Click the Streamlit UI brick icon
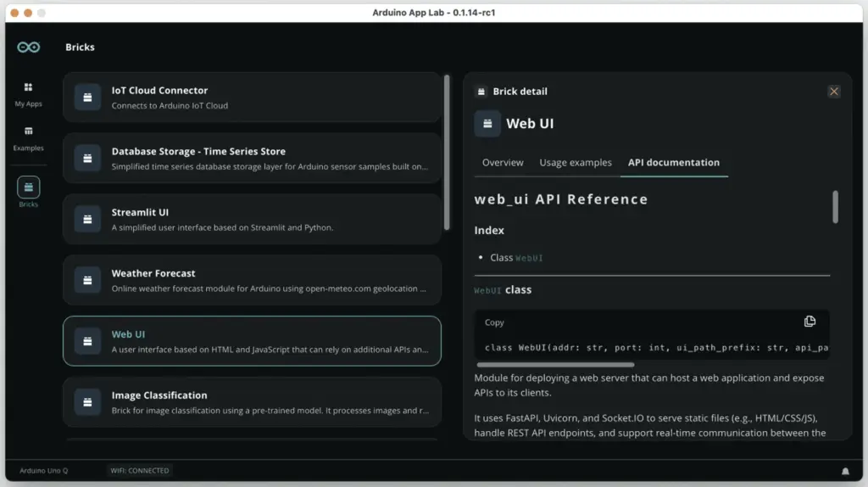Image resolution: width=868 pixels, height=487 pixels. [x=87, y=220]
